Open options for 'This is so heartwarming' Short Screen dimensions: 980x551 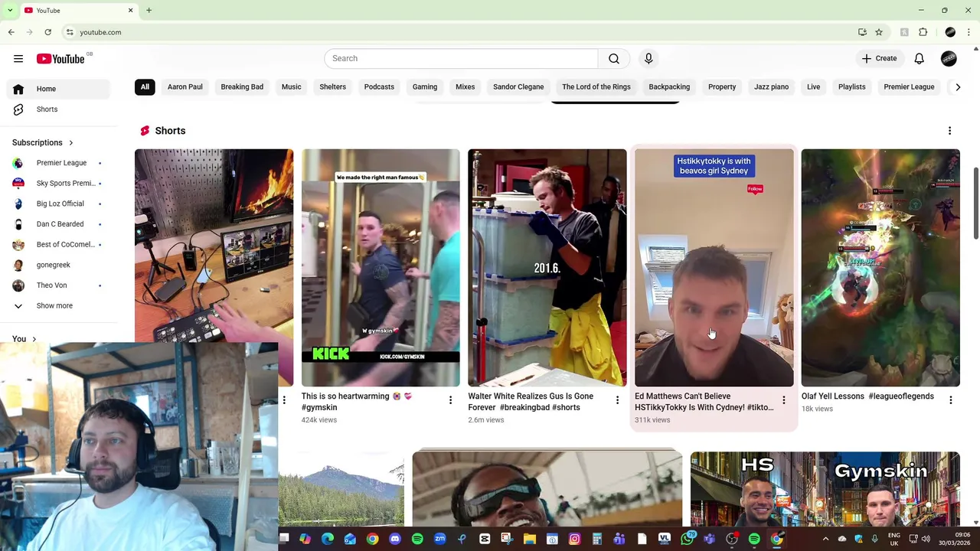450,399
